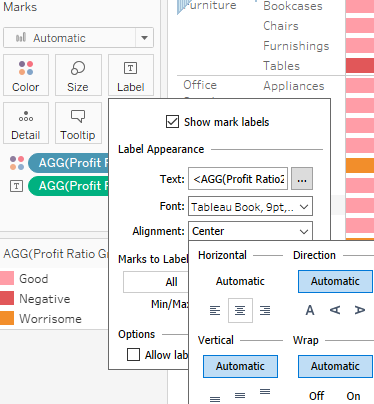Image resolution: width=374 pixels, height=404 pixels.
Task: Click the Worrisome legend label
Action: click(x=50, y=319)
